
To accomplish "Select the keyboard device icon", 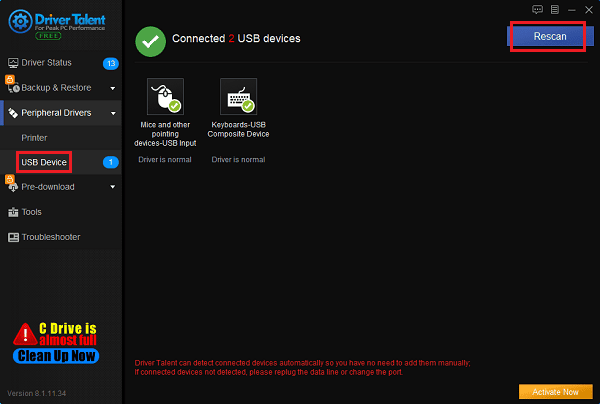I will (x=238, y=96).
